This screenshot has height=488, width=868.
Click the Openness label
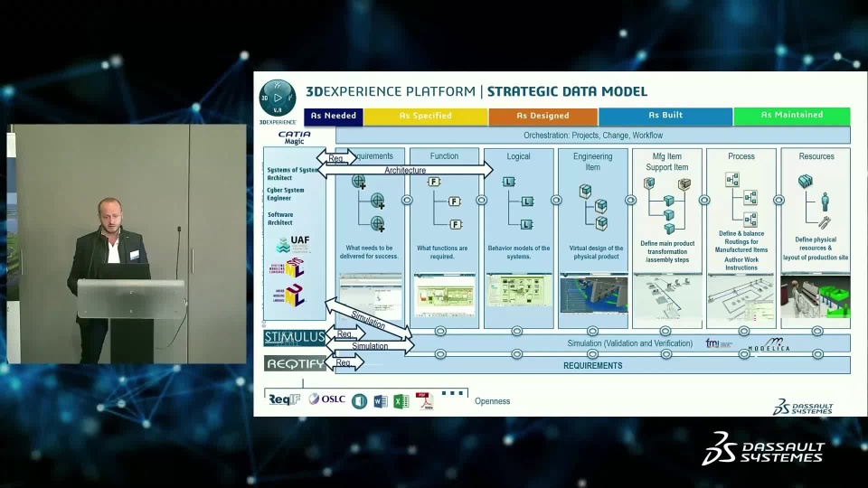click(x=492, y=401)
